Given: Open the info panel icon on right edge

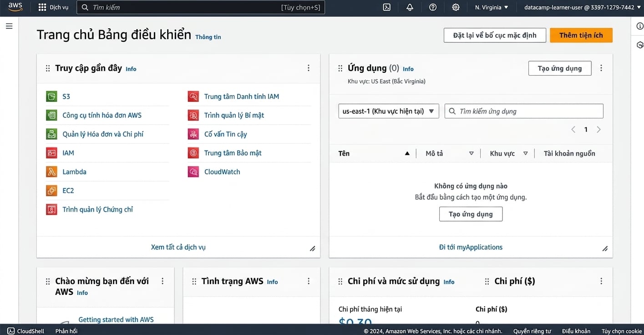Looking at the screenshot, I should [639, 26].
